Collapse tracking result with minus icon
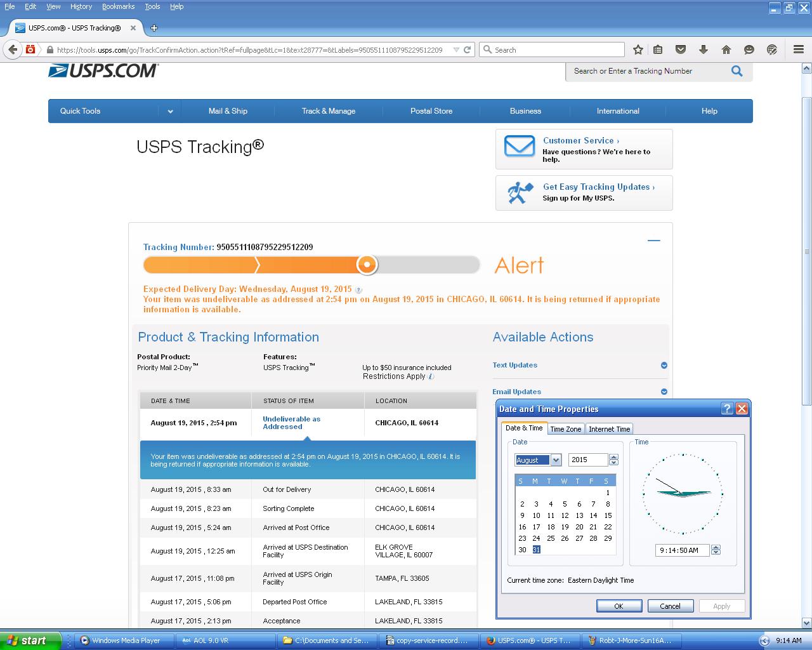The width and height of the screenshot is (812, 650). 654,241
